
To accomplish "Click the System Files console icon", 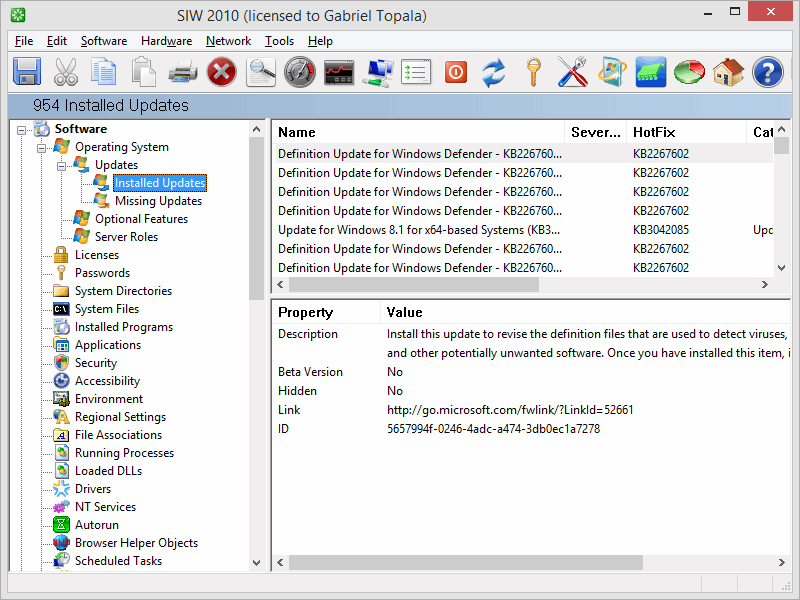I will [x=61, y=309].
